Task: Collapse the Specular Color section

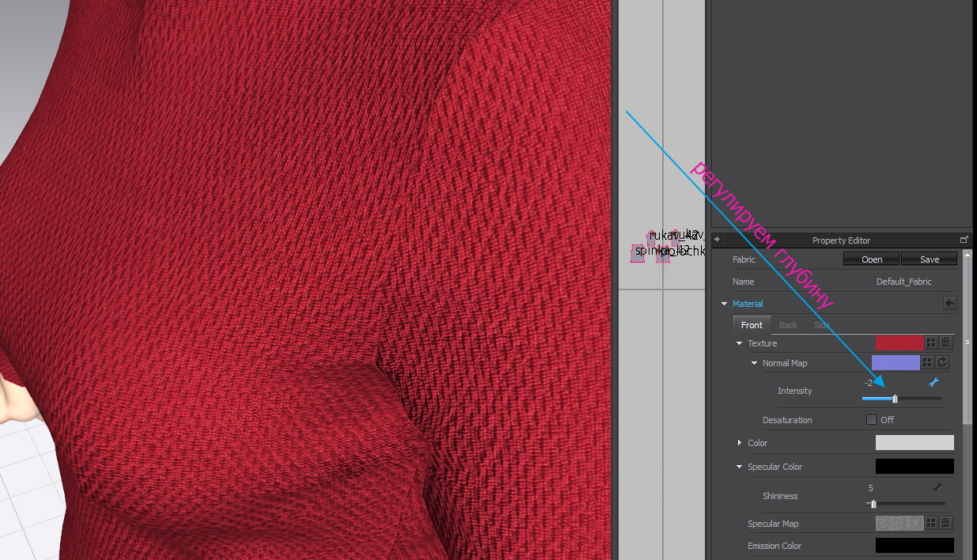Action: [x=740, y=467]
